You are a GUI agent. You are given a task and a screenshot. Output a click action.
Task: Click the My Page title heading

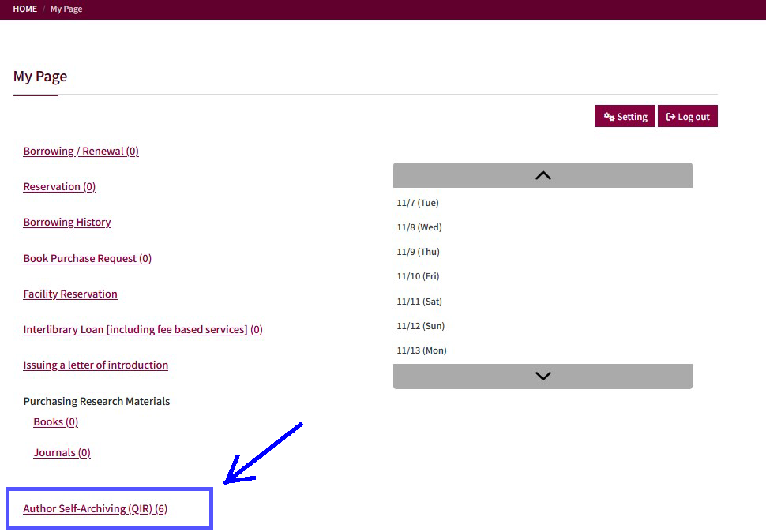click(x=40, y=77)
